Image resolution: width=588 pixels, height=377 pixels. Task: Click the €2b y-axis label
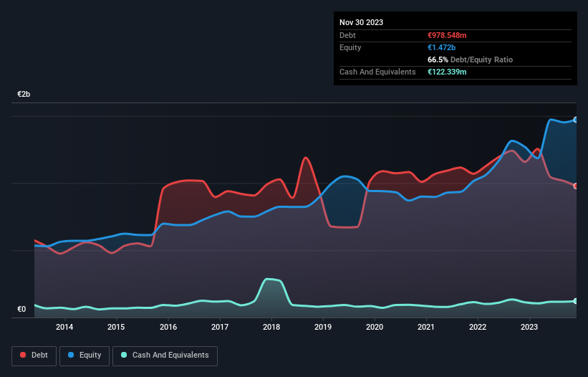[x=24, y=94]
